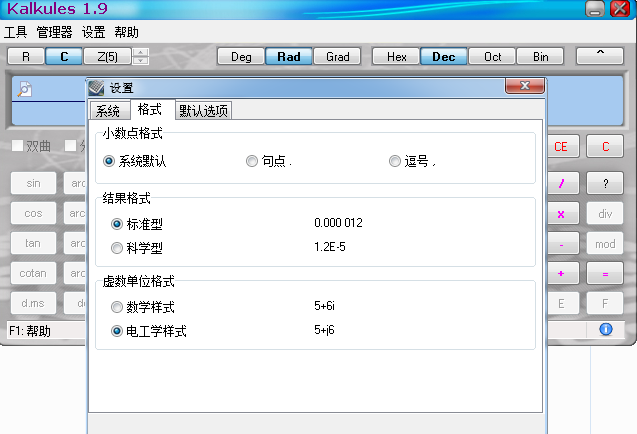This screenshot has height=434, width=637.
Task: Click the red C clear key
Action: [x=605, y=146]
